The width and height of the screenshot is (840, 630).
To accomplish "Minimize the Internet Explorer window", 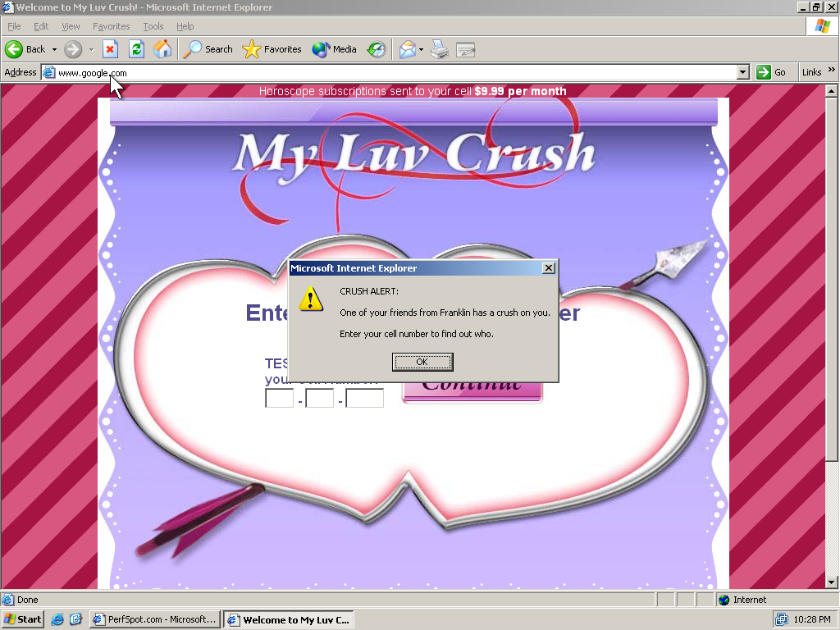I will (x=803, y=7).
